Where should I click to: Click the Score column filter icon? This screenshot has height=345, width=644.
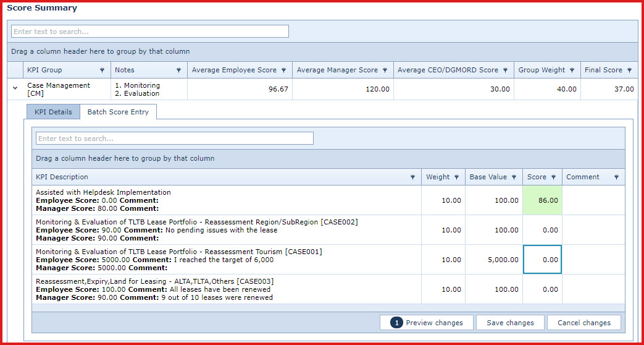[x=554, y=177]
